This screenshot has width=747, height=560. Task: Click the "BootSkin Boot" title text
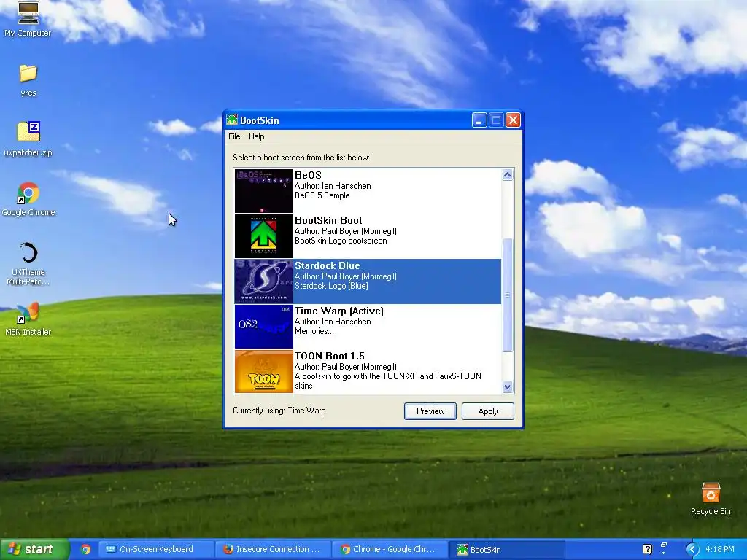(x=328, y=220)
